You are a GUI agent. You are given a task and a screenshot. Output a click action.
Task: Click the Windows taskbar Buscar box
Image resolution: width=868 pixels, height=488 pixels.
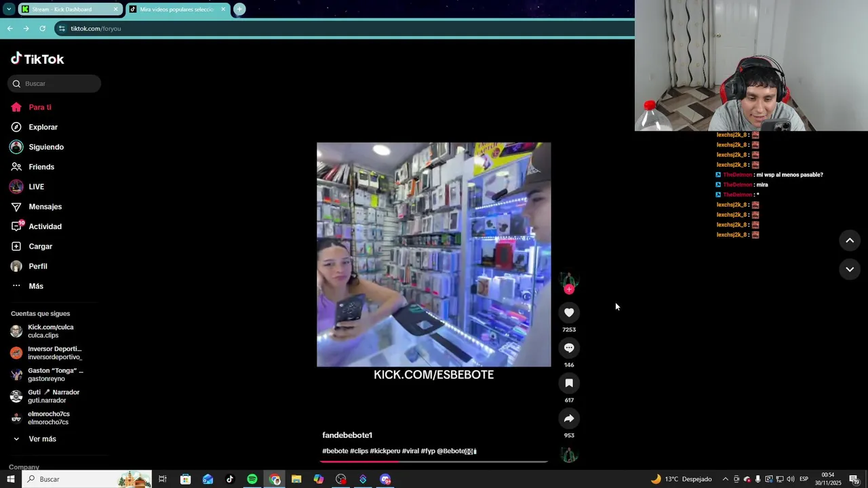pos(86,479)
